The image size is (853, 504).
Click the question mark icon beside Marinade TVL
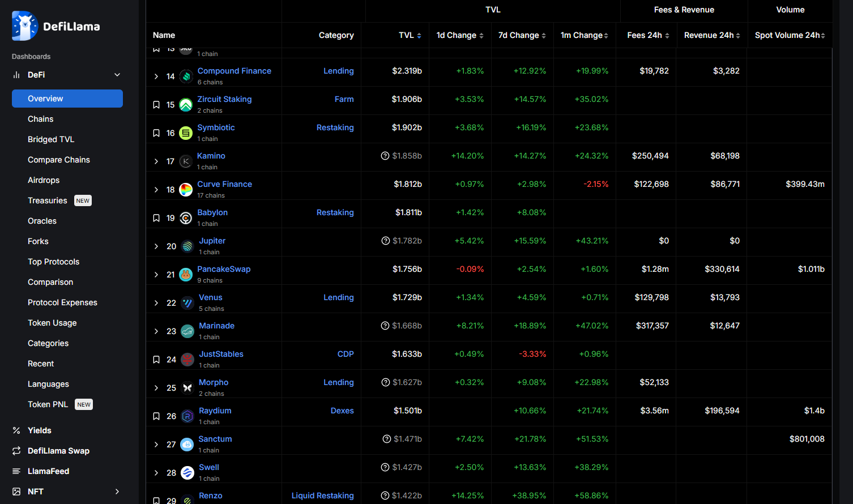[385, 326]
